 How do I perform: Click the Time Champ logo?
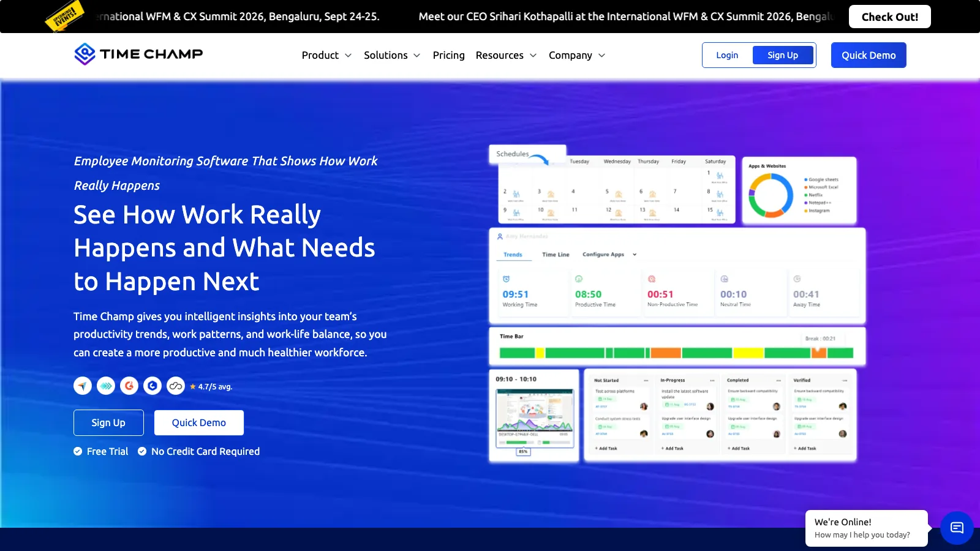[138, 54]
